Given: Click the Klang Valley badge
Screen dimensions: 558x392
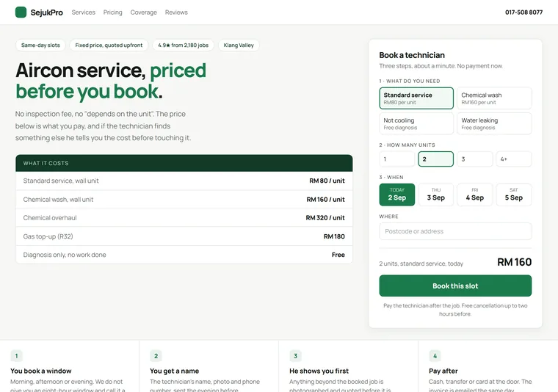Looking at the screenshot, I should (239, 46).
